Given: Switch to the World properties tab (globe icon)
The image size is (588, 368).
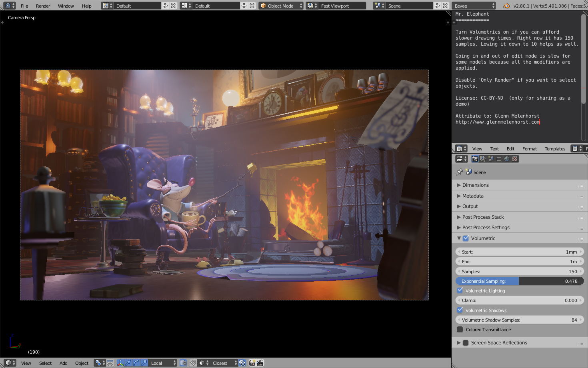Looking at the screenshot, I should click(507, 159).
